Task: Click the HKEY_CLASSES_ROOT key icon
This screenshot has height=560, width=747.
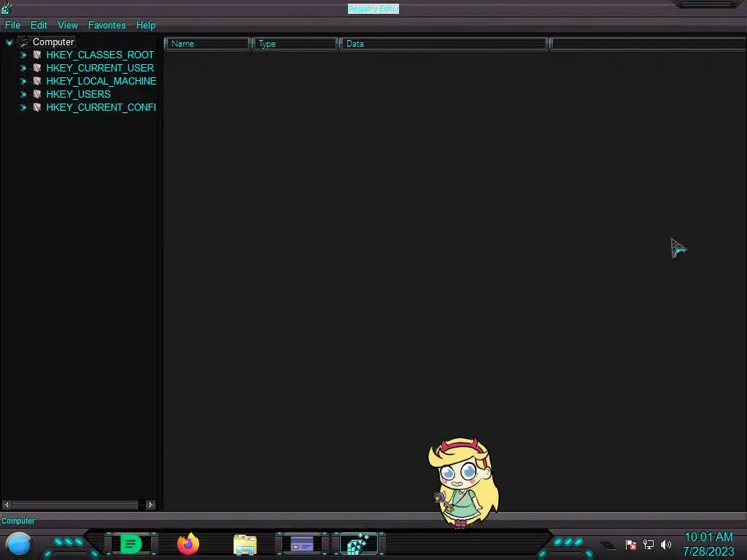Action: [x=36, y=55]
